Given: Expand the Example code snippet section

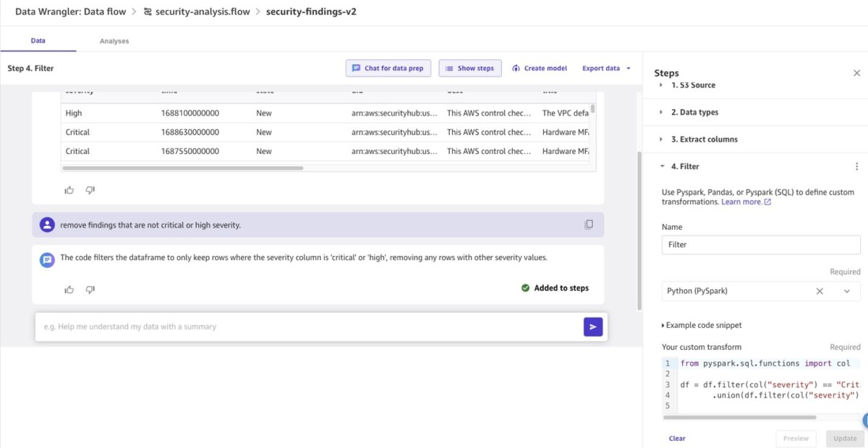Looking at the screenshot, I should (702, 325).
